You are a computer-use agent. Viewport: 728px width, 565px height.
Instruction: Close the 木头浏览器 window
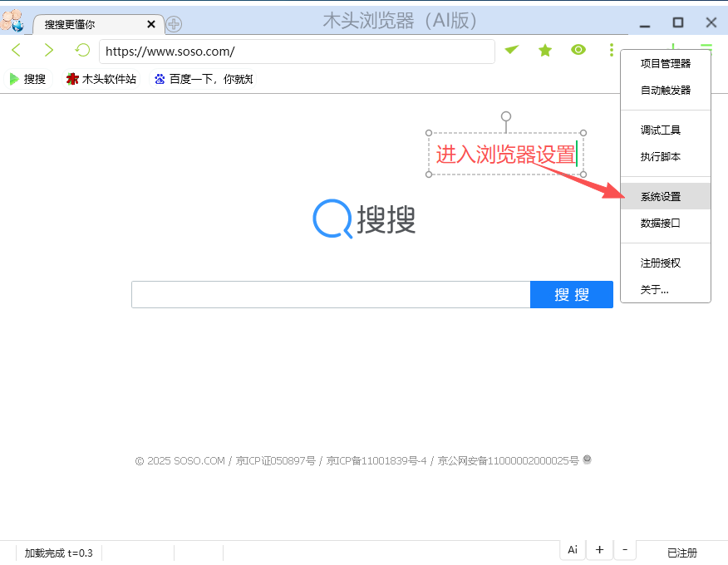pos(711,22)
